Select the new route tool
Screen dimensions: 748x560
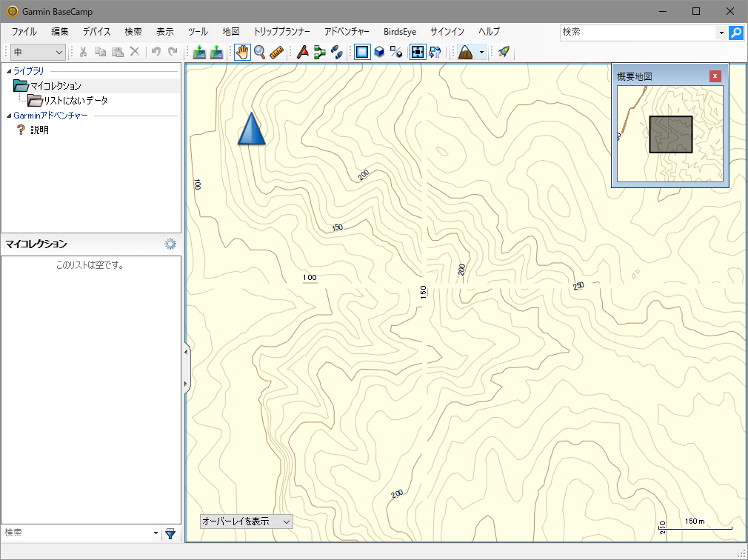coord(320,52)
